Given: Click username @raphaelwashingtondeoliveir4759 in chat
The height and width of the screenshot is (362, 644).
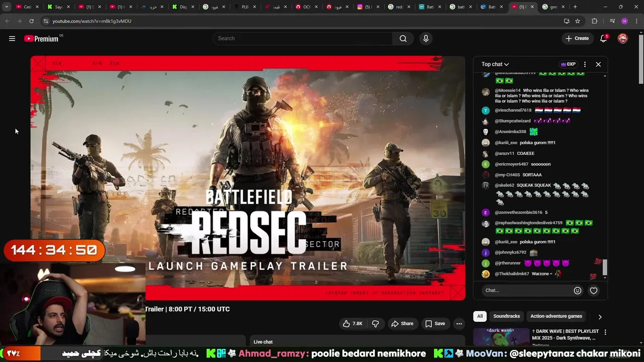Looking at the screenshot, I should click(x=528, y=223).
